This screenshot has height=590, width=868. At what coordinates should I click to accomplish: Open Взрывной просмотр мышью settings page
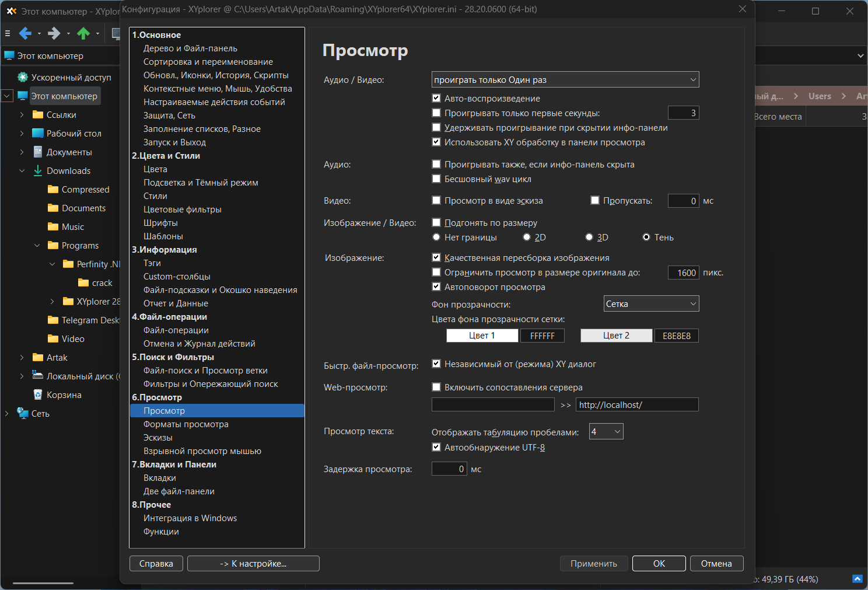coord(202,451)
